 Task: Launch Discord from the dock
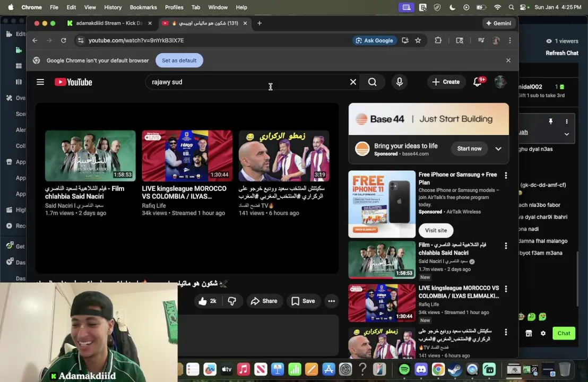[x=421, y=370]
